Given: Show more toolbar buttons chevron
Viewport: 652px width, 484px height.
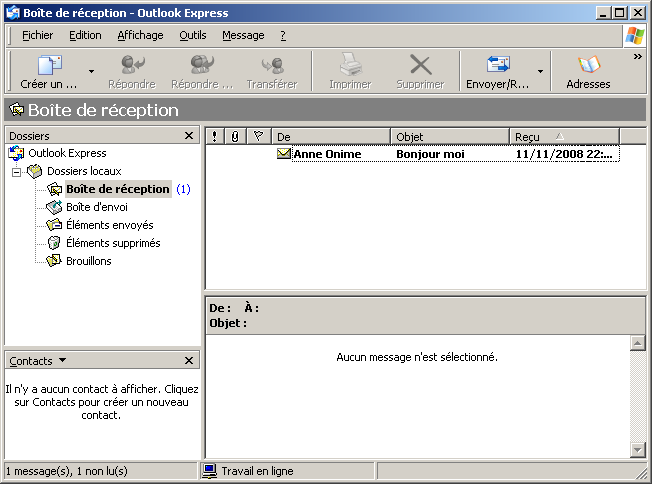Looking at the screenshot, I should pos(637,57).
